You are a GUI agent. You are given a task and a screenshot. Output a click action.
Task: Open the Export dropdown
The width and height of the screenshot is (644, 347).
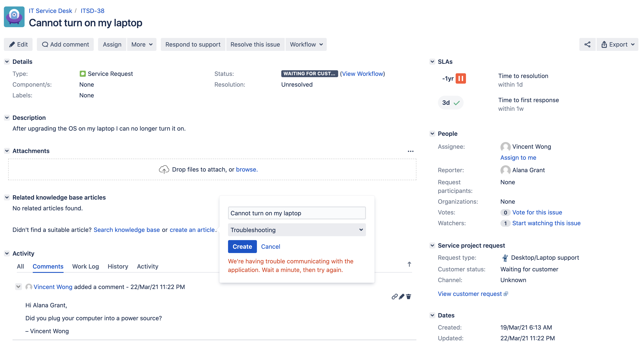click(617, 44)
